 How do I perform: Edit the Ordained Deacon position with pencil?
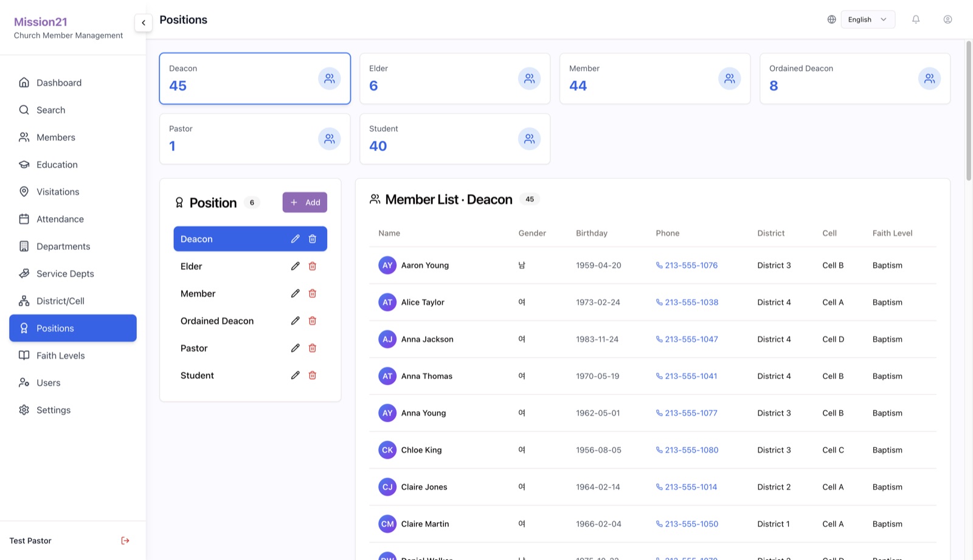coord(295,320)
